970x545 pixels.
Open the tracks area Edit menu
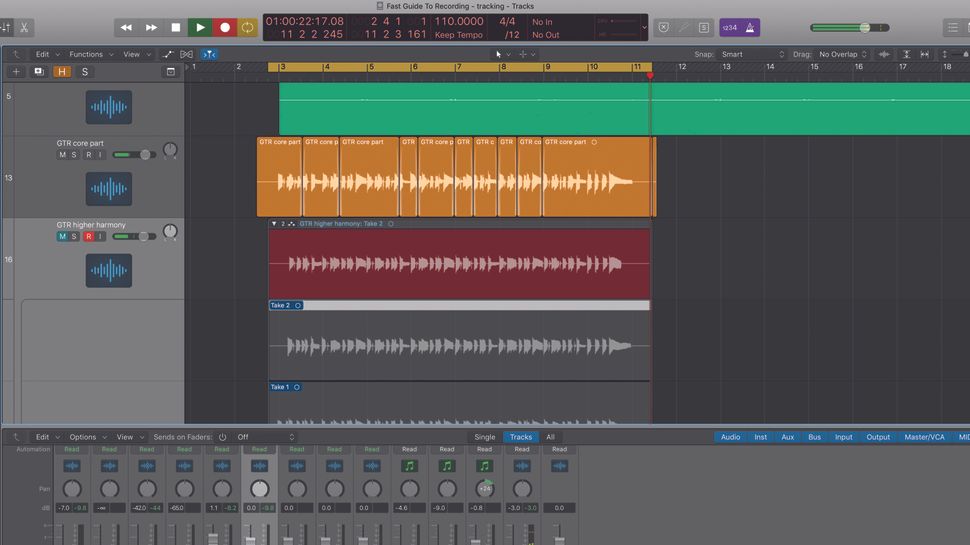pos(47,54)
